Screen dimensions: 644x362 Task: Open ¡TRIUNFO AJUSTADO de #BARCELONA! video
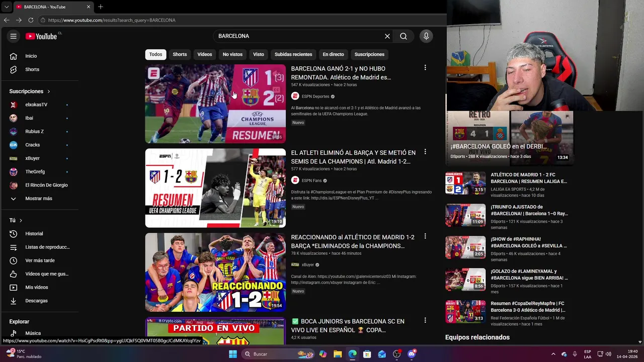coord(529,210)
